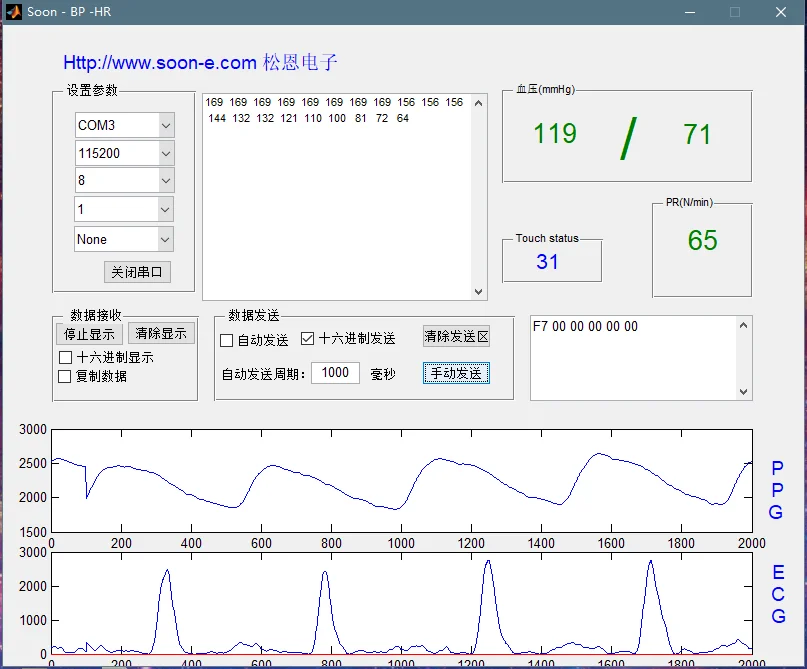Open the 115200 baud rate dropdown
The width and height of the screenshot is (807, 669).
pos(166,153)
